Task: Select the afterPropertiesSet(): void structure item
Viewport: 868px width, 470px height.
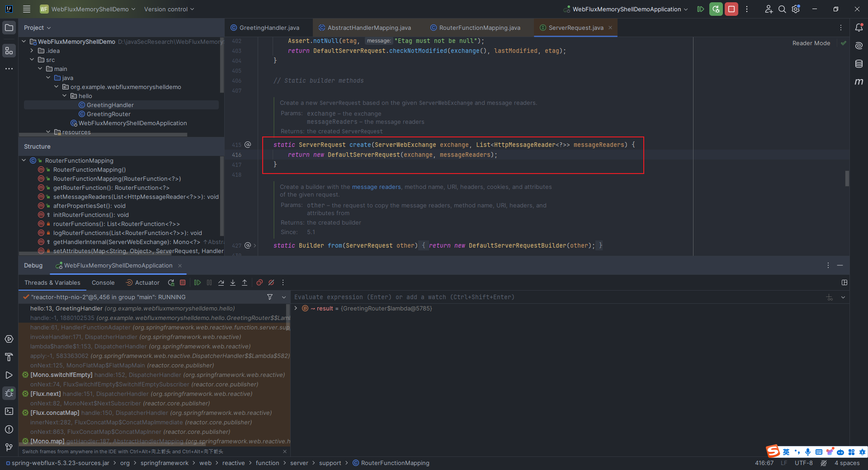Action: tap(90, 206)
